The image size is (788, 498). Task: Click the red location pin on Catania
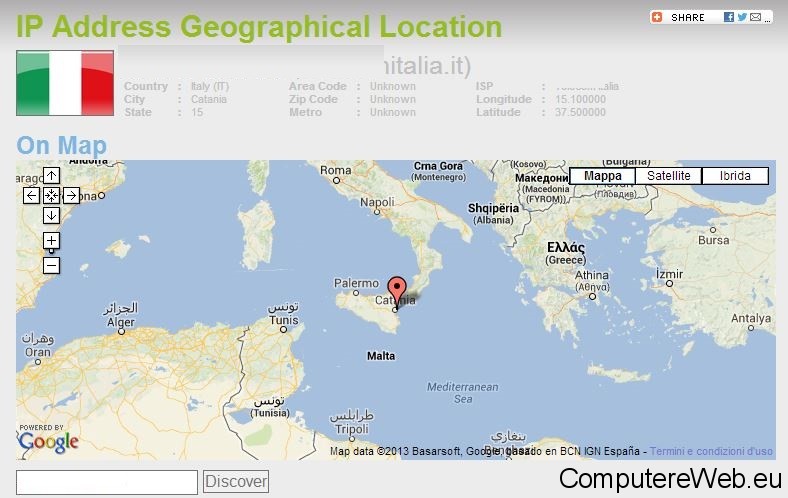pyautogui.click(x=397, y=292)
